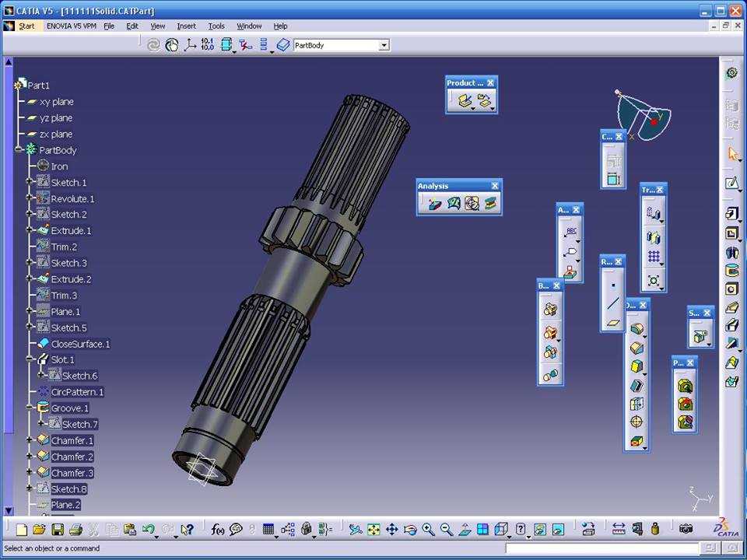Create a Plane from Reference toolbar
Viewport: 747px width, 560px height.
(x=613, y=322)
